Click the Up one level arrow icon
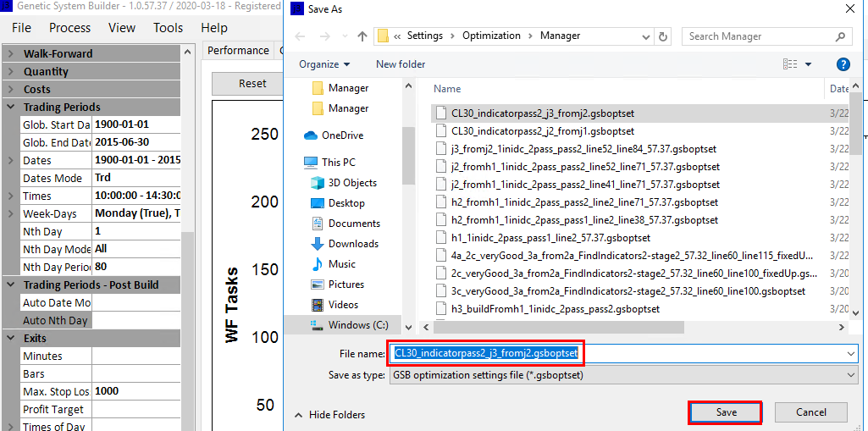 [362, 36]
